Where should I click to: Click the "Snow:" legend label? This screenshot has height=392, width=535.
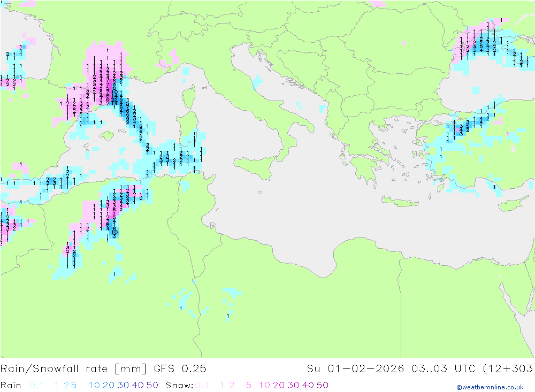click(x=179, y=385)
